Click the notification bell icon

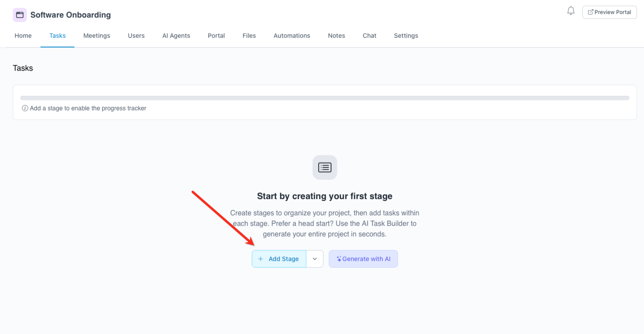coord(571,11)
